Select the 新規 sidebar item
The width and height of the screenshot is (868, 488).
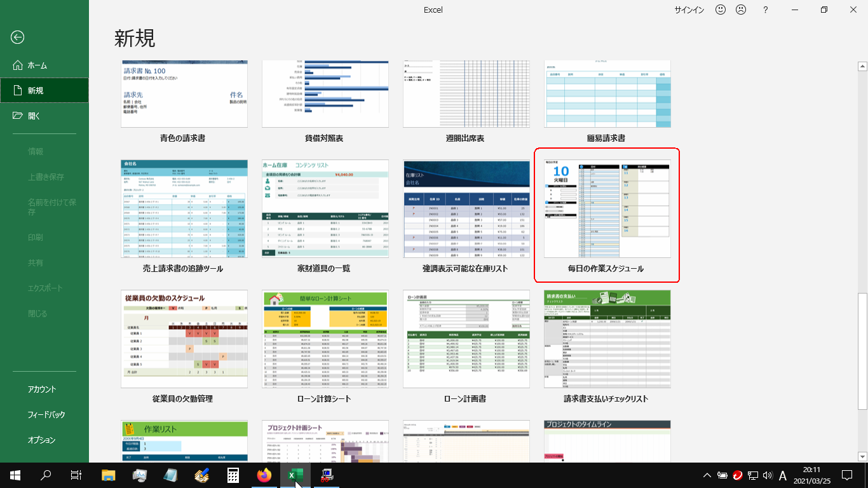[x=44, y=91]
